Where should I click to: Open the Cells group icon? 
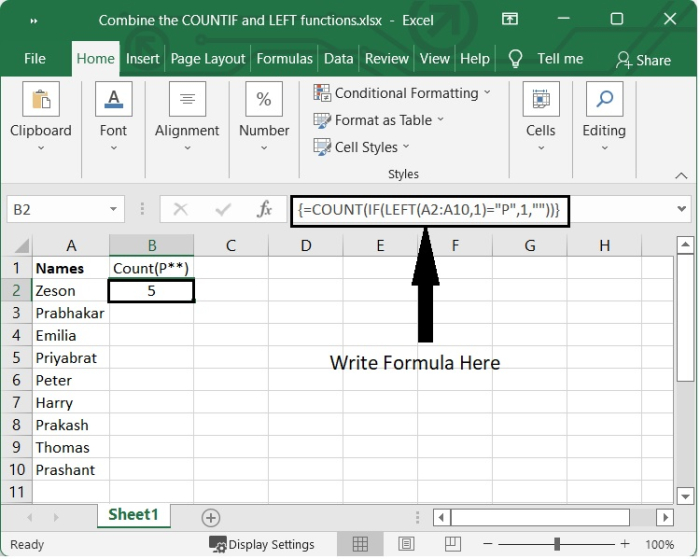coord(541,99)
